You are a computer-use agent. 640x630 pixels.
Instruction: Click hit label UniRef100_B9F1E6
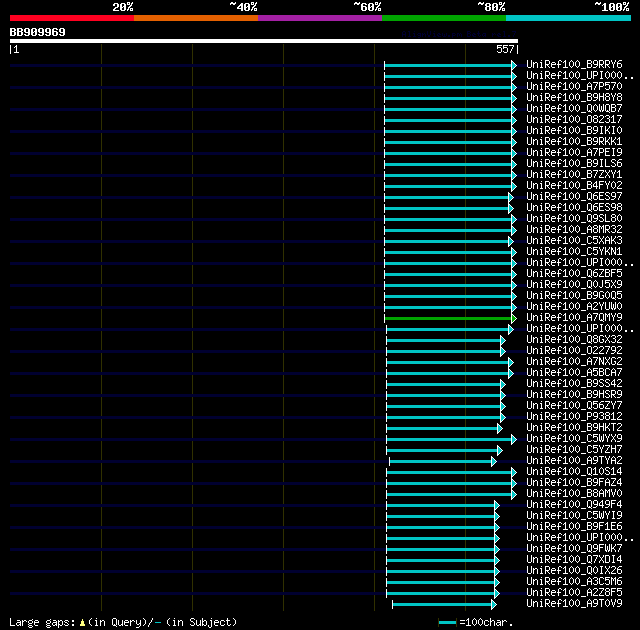pyautogui.click(x=574, y=527)
